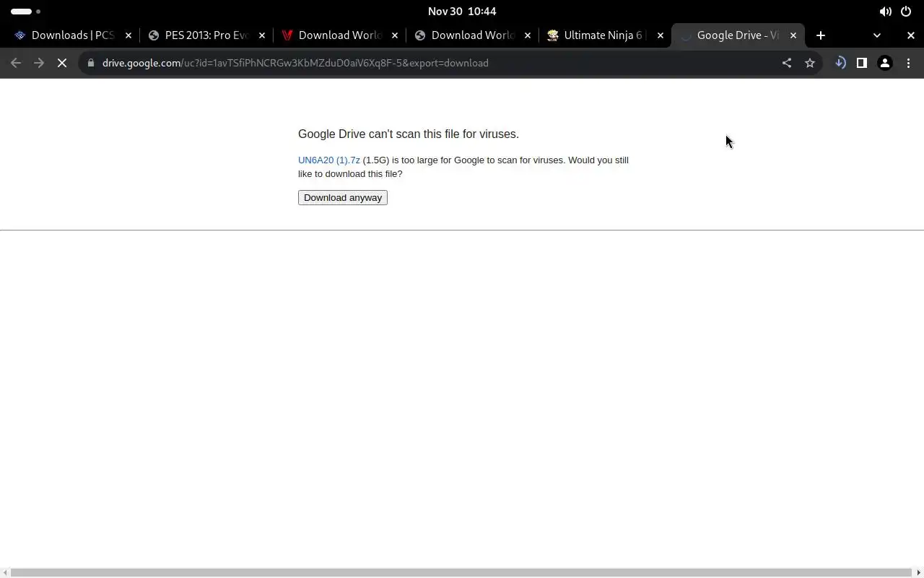Stop loading the page
Screen dimensions: 924x578
pyautogui.click(x=62, y=63)
